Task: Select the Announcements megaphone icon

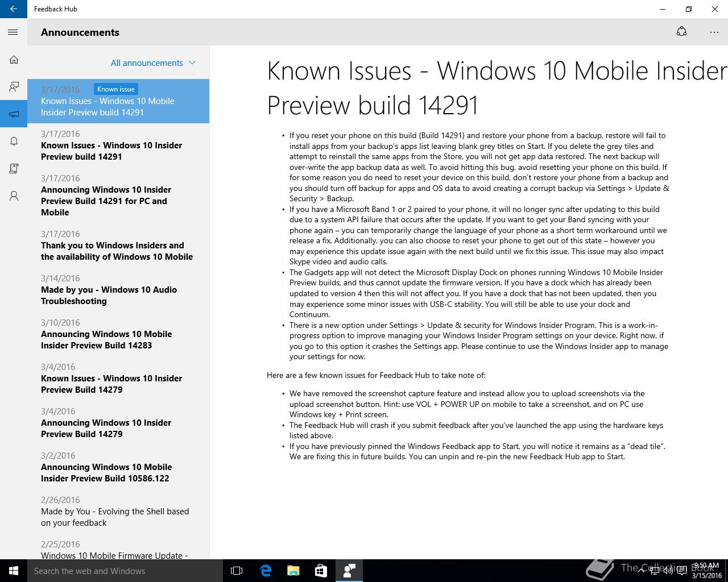Action: (14, 114)
